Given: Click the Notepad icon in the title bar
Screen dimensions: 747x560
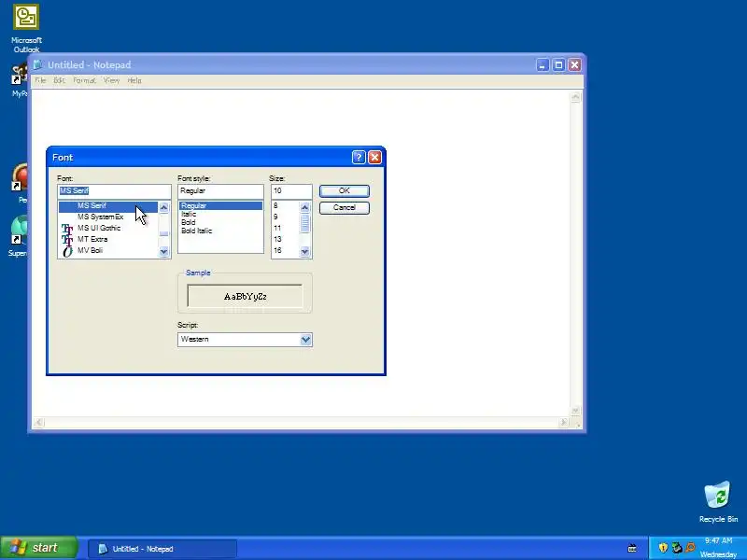Looking at the screenshot, I should point(37,64).
